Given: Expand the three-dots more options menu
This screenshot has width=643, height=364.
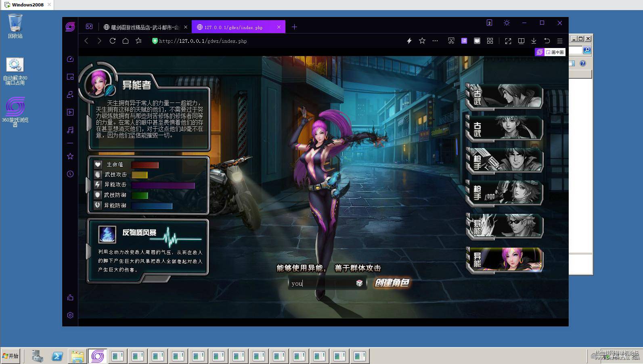Looking at the screenshot, I should tap(435, 41).
